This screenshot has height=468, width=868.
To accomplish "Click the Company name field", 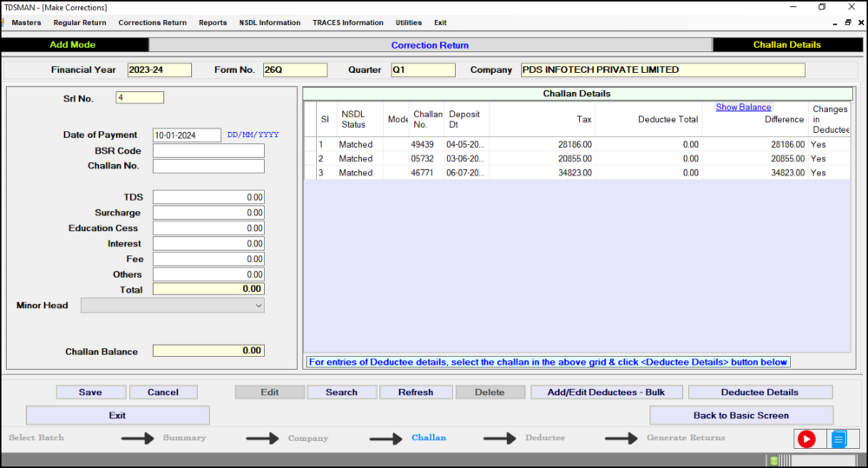I will pyautogui.click(x=662, y=69).
